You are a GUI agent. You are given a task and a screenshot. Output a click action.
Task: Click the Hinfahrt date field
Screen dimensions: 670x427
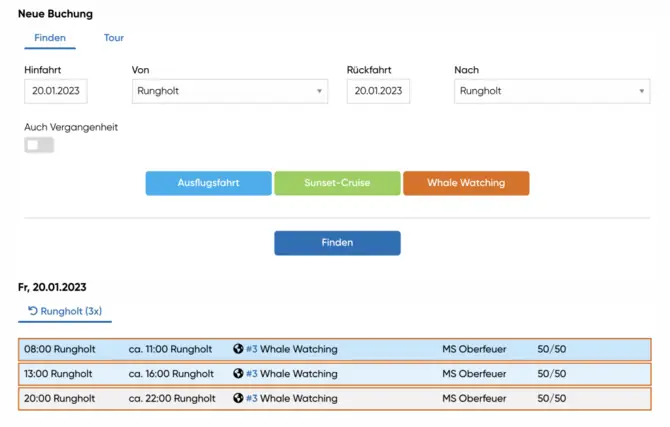pyautogui.click(x=56, y=91)
